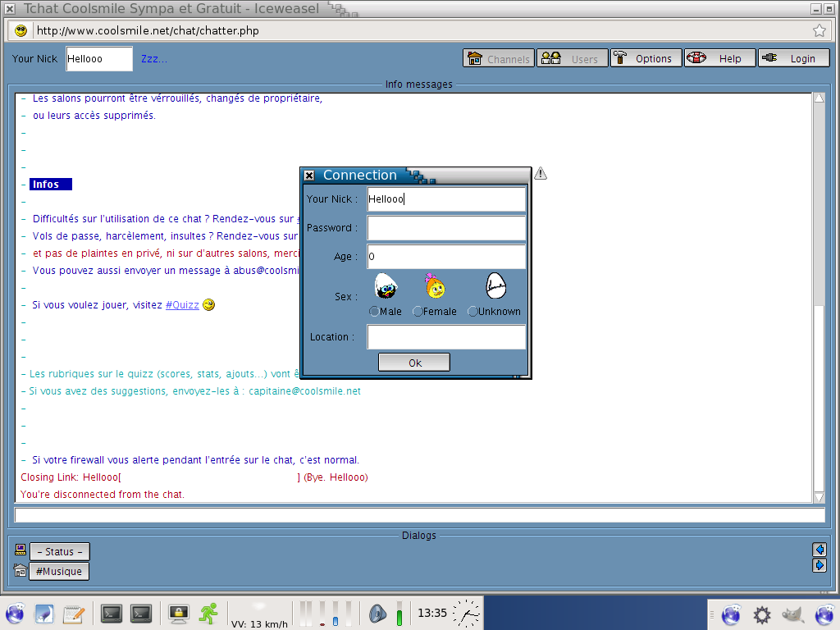
Task: Show next dialogs with the right arrow
Action: pyautogui.click(x=819, y=565)
